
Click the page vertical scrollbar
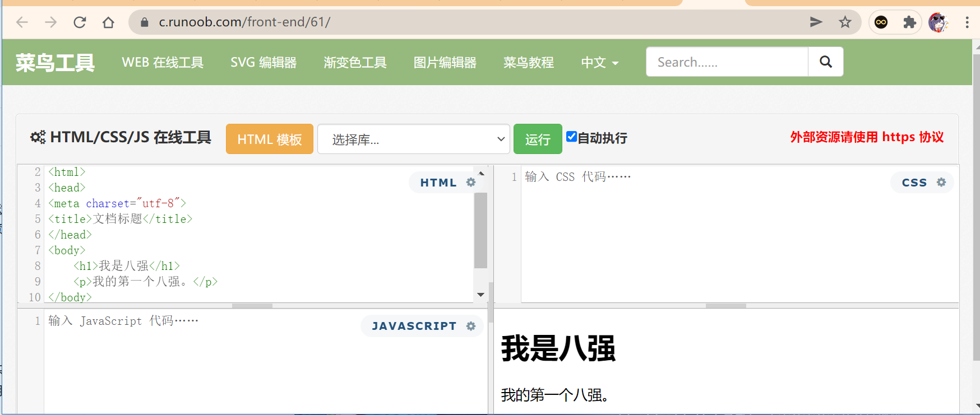point(976,207)
